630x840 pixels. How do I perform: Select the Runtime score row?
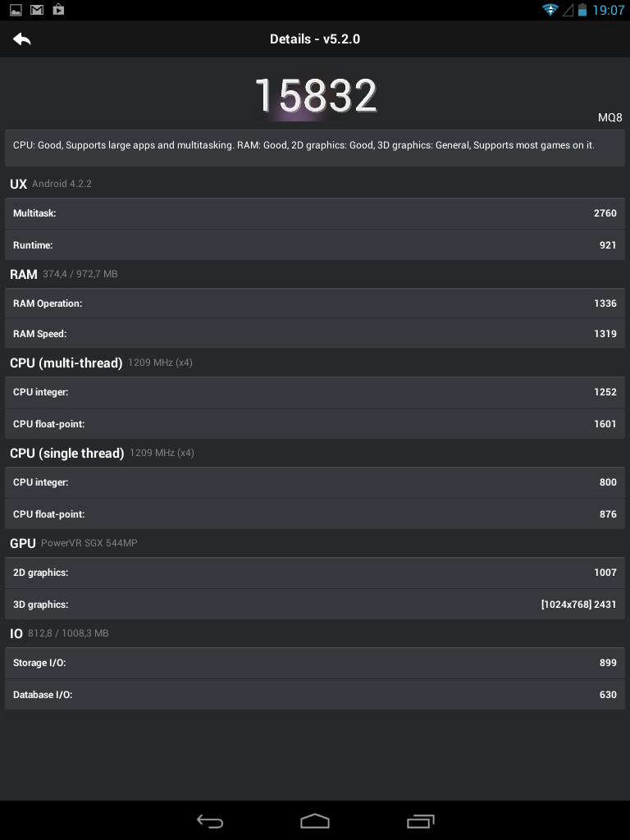coord(315,245)
